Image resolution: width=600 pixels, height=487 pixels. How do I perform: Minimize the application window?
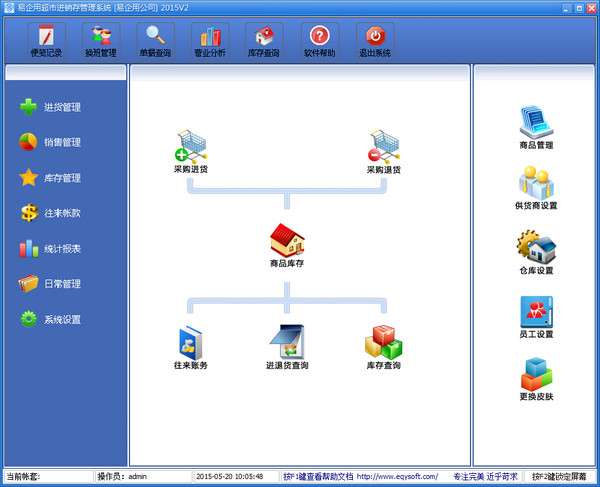(x=567, y=8)
